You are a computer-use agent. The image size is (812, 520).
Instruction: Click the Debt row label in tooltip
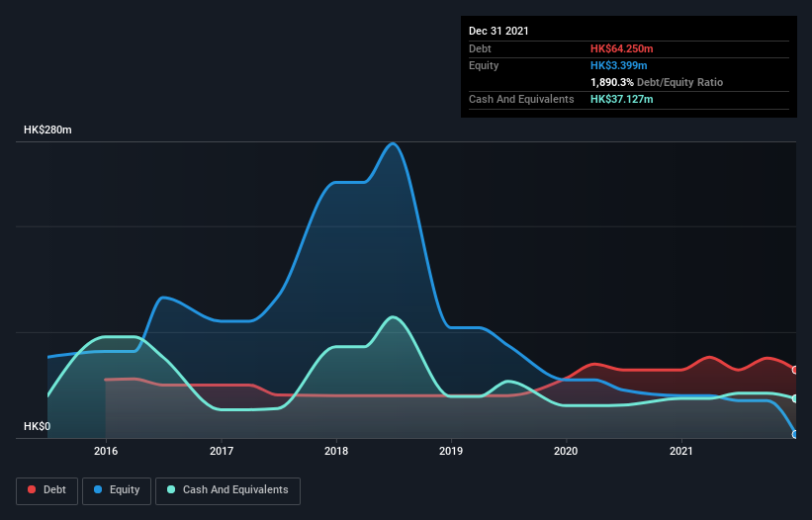pos(480,48)
